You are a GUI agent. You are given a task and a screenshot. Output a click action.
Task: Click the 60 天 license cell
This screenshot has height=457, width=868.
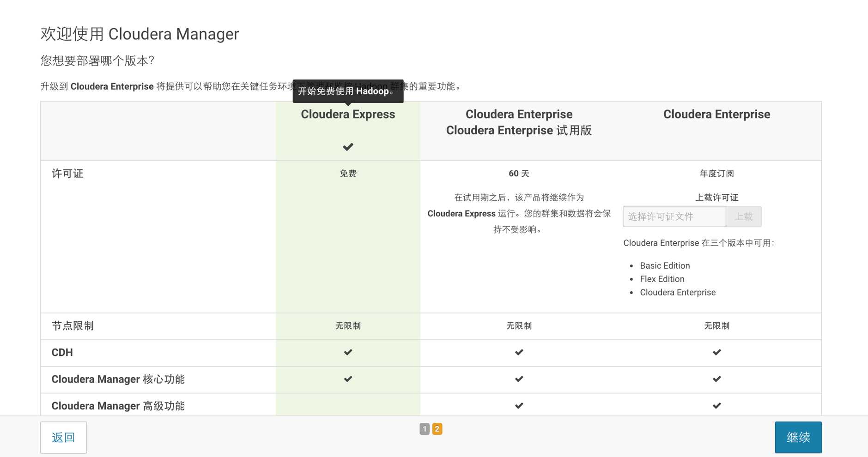[x=519, y=174]
